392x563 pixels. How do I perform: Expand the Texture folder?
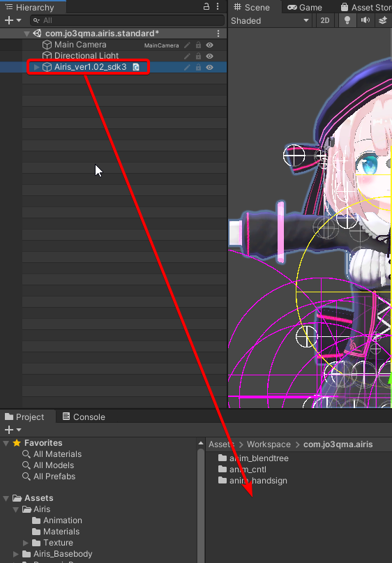coord(26,543)
